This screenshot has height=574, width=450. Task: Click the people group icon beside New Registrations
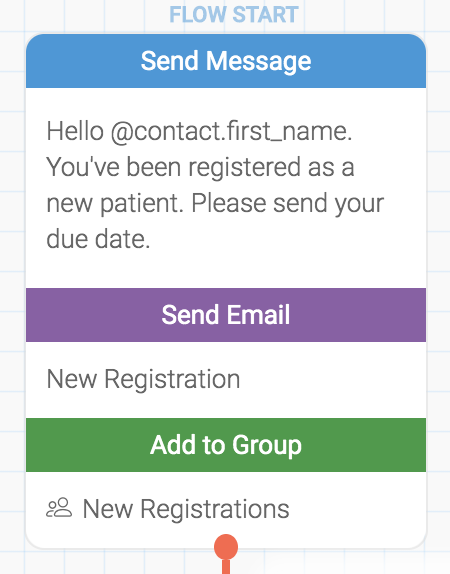click(x=59, y=507)
